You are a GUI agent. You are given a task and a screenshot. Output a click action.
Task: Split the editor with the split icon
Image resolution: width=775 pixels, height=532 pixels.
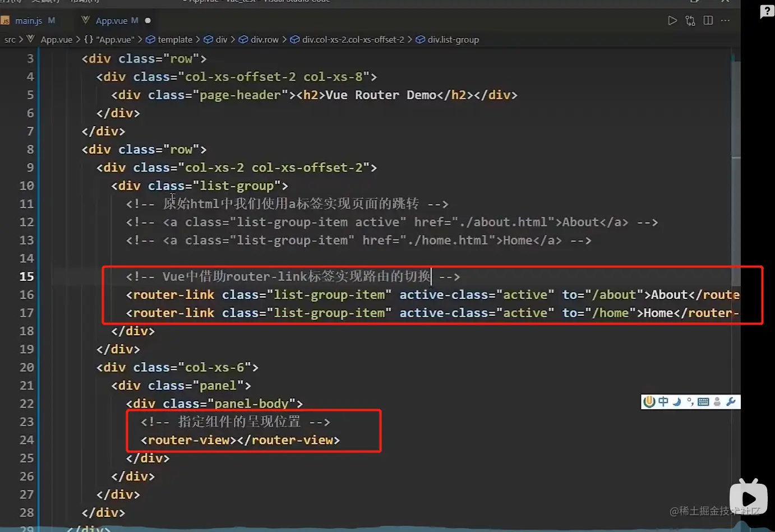708,21
